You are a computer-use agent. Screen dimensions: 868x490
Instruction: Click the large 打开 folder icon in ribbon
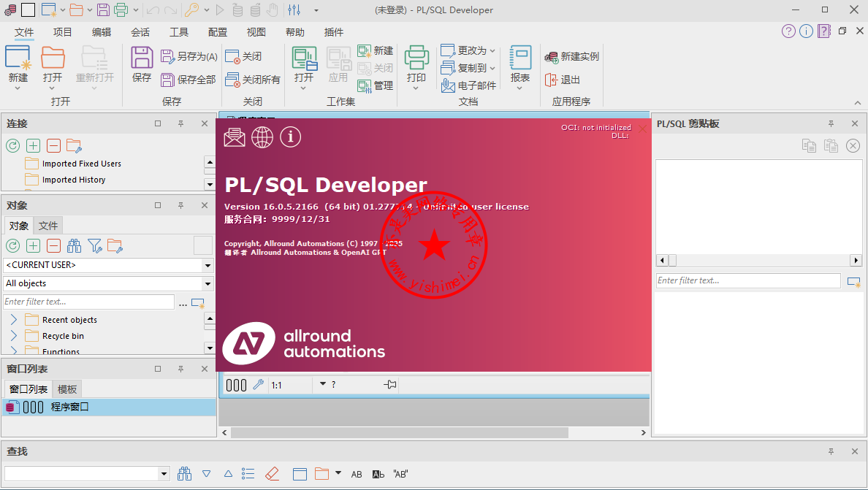click(x=53, y=58)
